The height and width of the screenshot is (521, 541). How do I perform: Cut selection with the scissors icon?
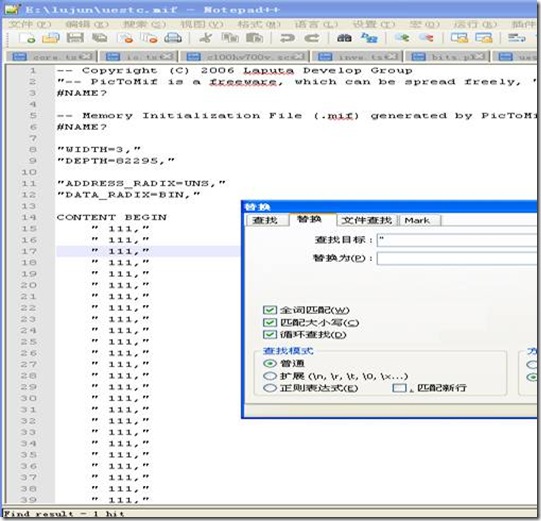pyautogui.click(x=206, y=38)
